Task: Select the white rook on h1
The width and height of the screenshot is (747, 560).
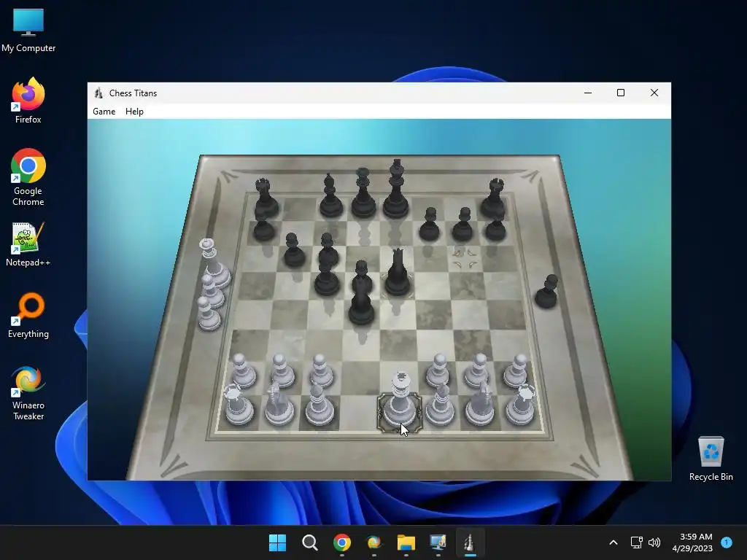Action: click(520, 405)
